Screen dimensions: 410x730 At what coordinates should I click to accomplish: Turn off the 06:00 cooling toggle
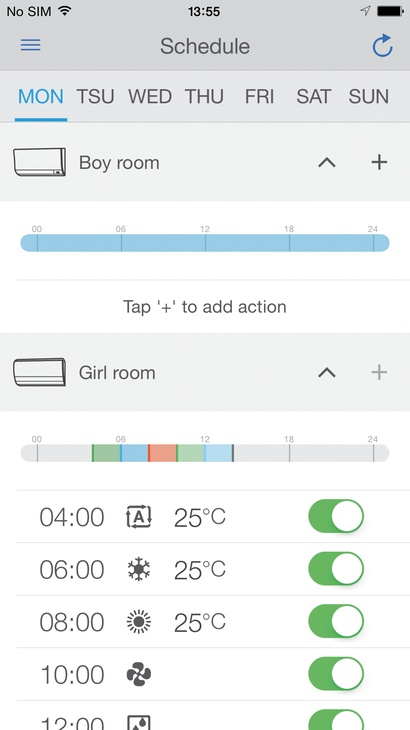coord(336,568)
